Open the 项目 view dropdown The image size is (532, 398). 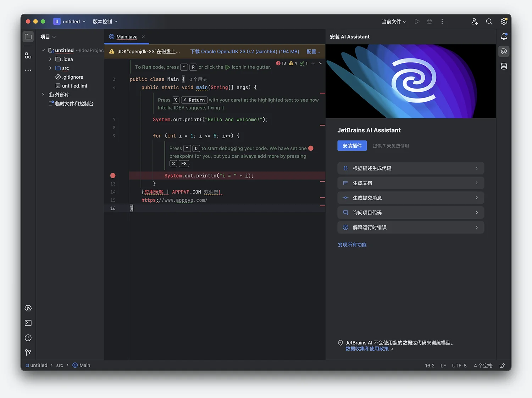pyautogui.click(x=48, y=37)
